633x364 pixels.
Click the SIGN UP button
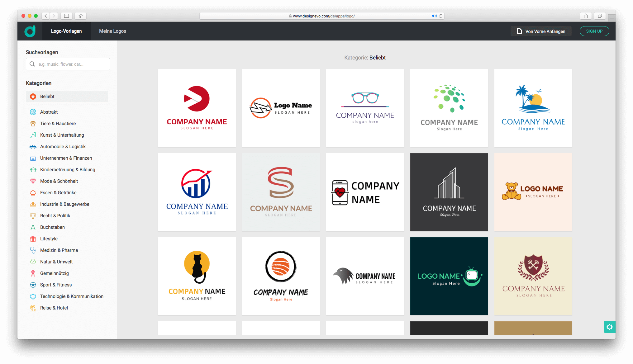[x=594, y=31]
